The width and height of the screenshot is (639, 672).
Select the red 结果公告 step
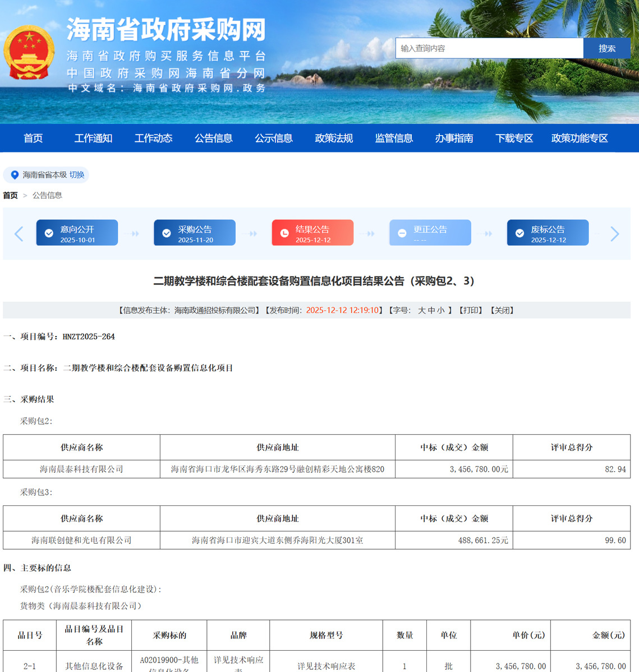312,233
